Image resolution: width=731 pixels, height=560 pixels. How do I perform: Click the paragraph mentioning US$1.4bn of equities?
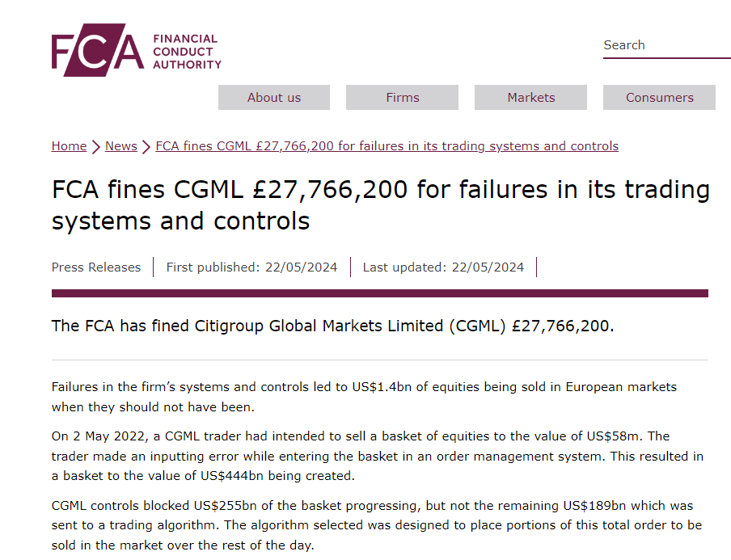364,397
